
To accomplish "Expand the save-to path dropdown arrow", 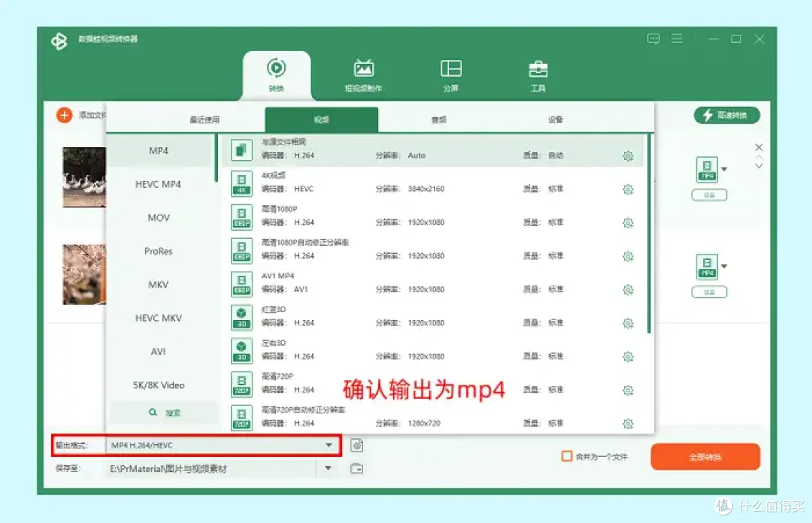I will tap(328, 468).
